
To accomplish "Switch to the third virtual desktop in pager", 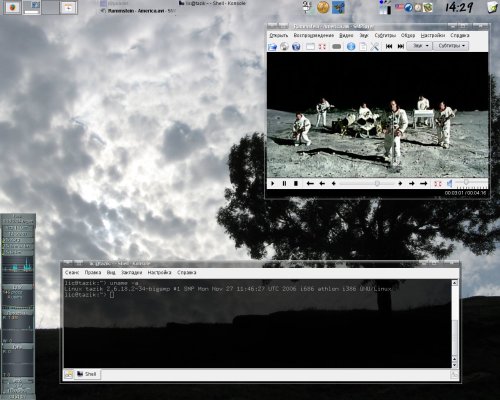I will tap(50, 7).
